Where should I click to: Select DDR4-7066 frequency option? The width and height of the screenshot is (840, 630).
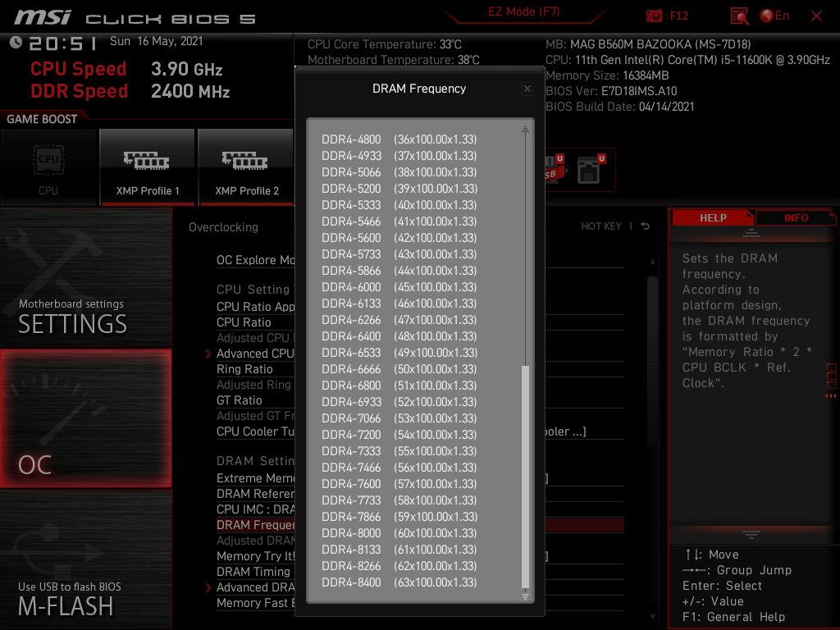pos(399,418)
